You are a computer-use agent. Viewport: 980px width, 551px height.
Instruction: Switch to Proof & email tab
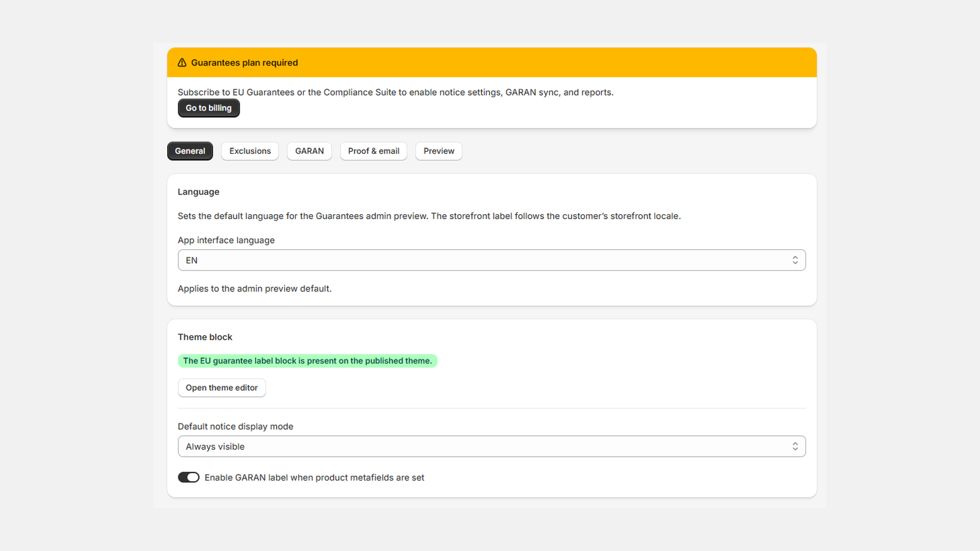[x=374, y=151]
